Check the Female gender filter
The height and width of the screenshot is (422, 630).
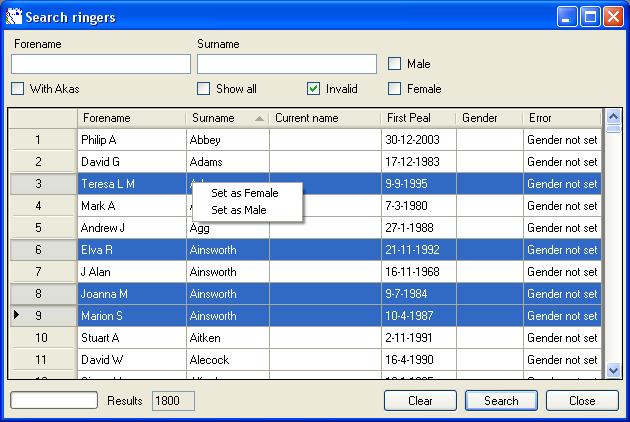click(x=395, y=89)
